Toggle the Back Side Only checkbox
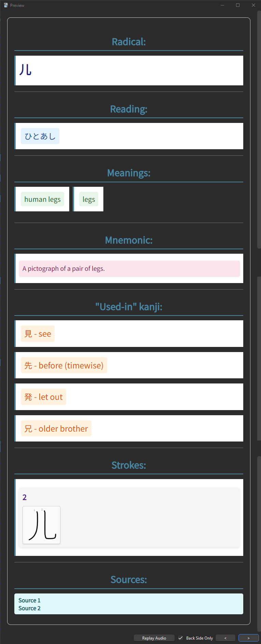This screenshot has height=644, width=261. point(181,638)
